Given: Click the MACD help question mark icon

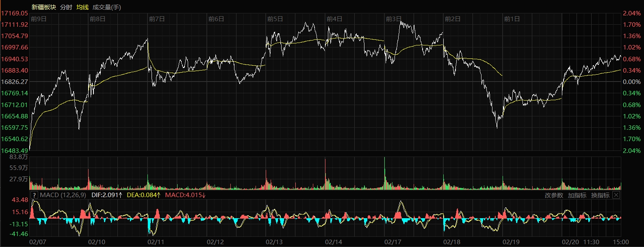Looking at the screenshot, I should click(x=34, y=195).
